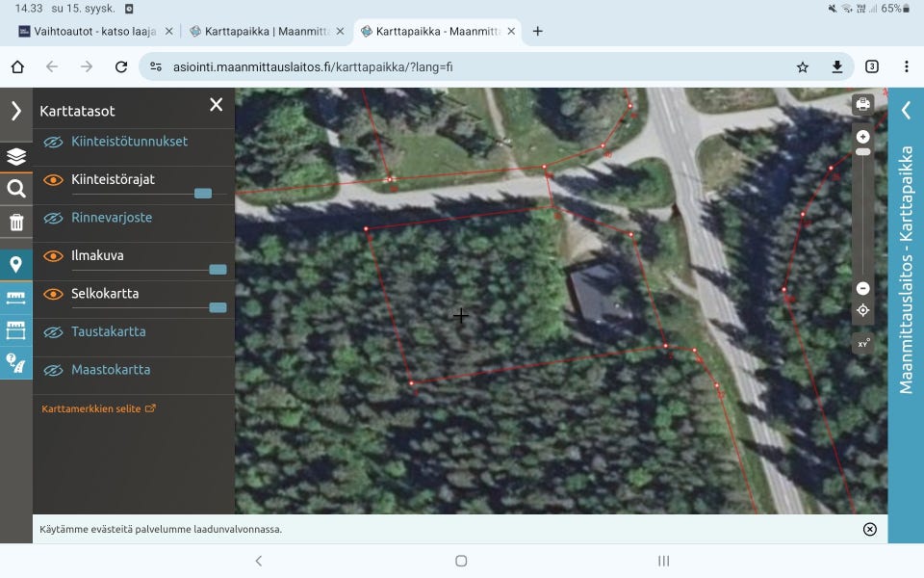Viewport: 924px width, 578px height.
Task: Click the Rinnevarjoste layer name
Action: [x=112, y=218]
